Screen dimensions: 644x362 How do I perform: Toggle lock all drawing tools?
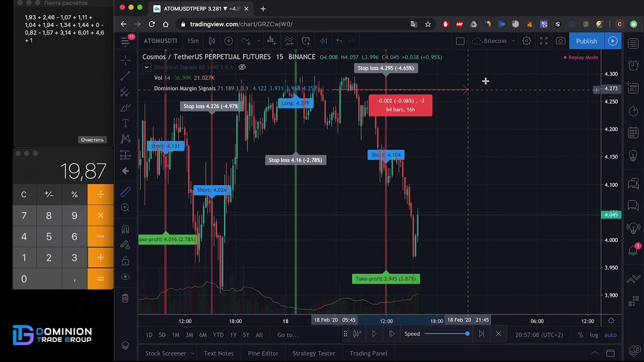coord(125,261)
